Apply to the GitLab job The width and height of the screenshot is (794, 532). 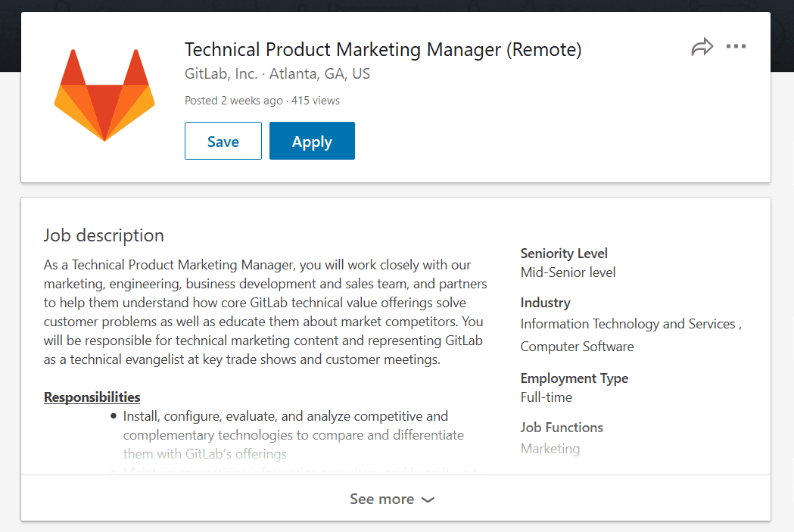[312, 141]
